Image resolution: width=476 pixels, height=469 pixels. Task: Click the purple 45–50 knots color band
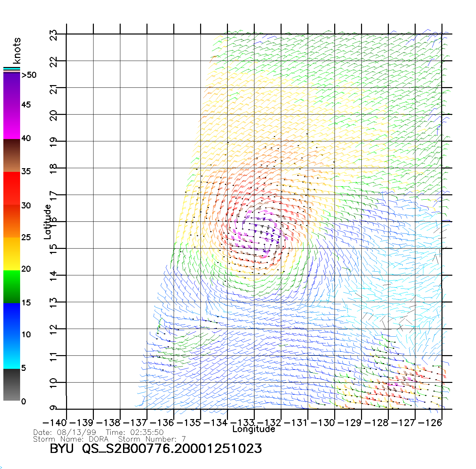pyautogui.click(x=12, y=89)
